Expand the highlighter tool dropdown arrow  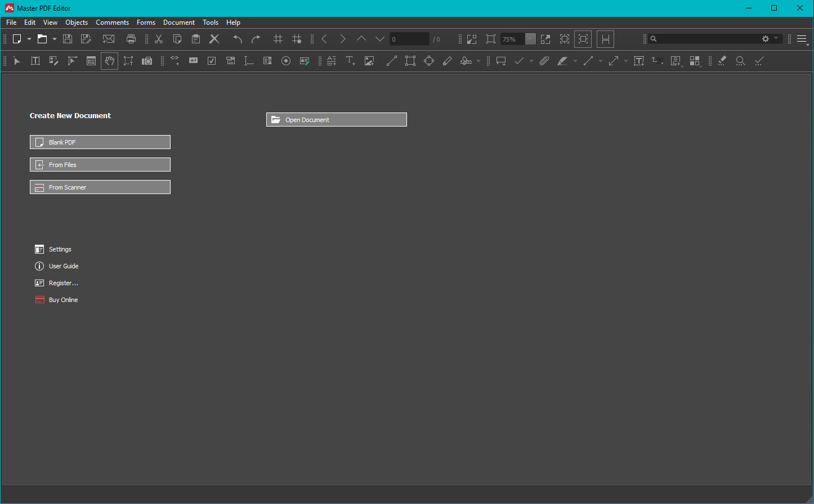pyautogui.click(x=575, y=61)
